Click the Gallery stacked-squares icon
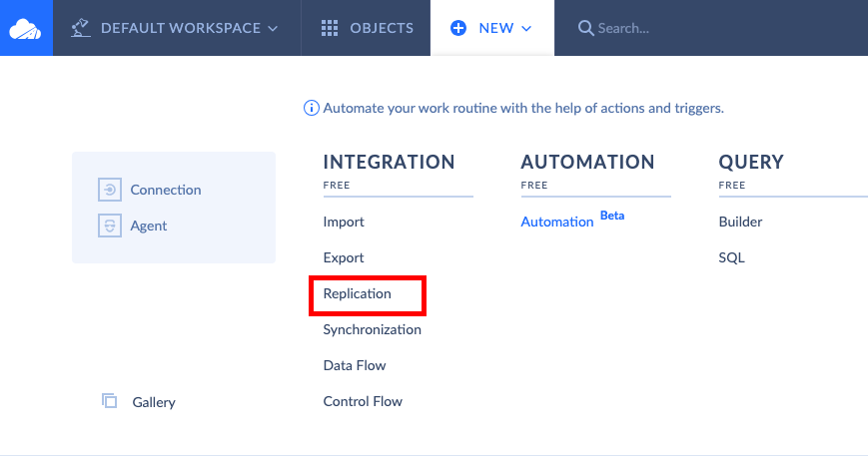 (109, 401)
